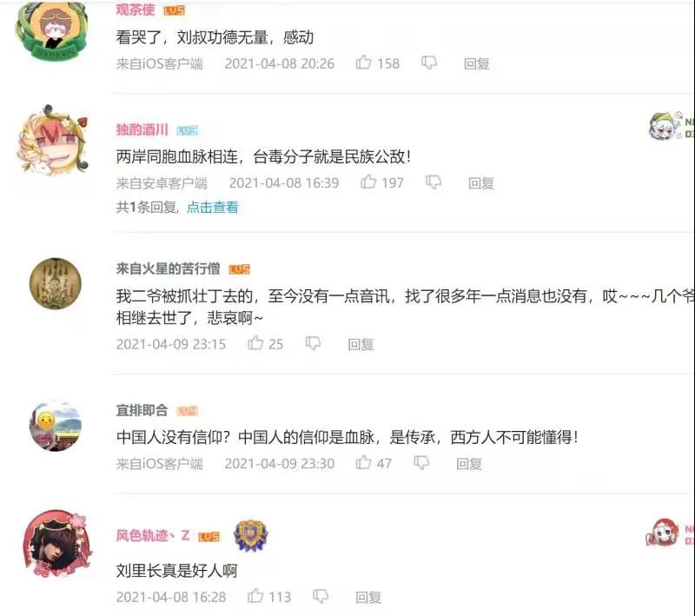The height and width of the screenshot is (616, 695).
Task: Thumbs-down the 我二爷被抓壮丁 comment
Action: pos(313,343)
